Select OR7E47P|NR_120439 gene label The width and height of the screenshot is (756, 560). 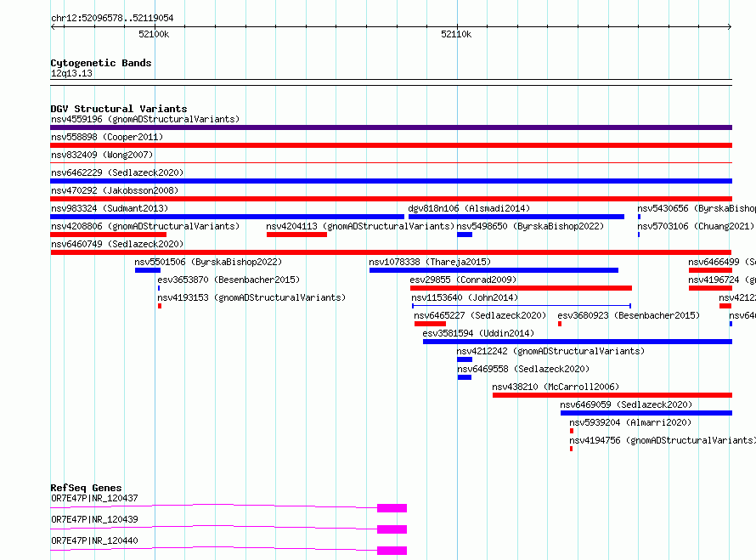(x=94, y=519)
